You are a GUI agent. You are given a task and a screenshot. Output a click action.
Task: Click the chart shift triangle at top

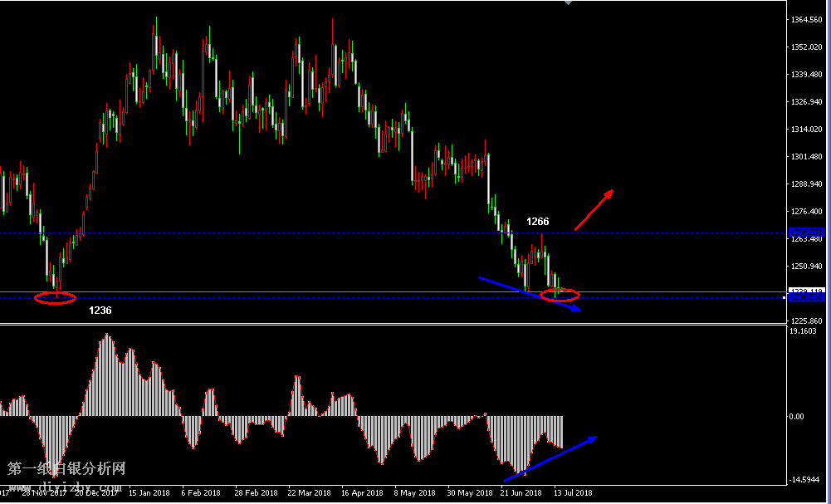coord(568,3)
